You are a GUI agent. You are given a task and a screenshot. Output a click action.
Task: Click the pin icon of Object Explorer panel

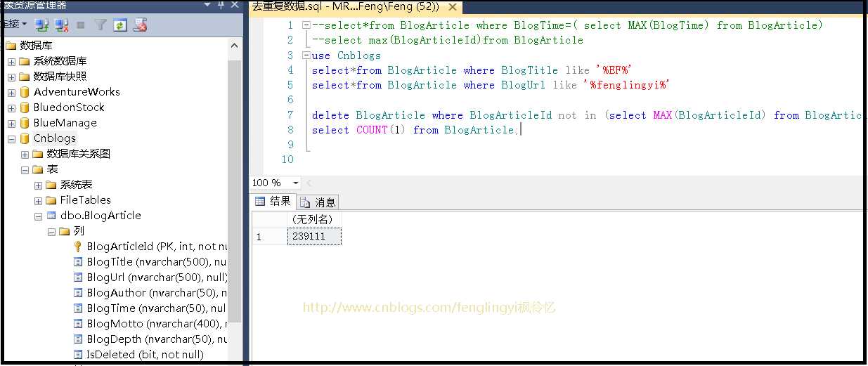(221, 5)
